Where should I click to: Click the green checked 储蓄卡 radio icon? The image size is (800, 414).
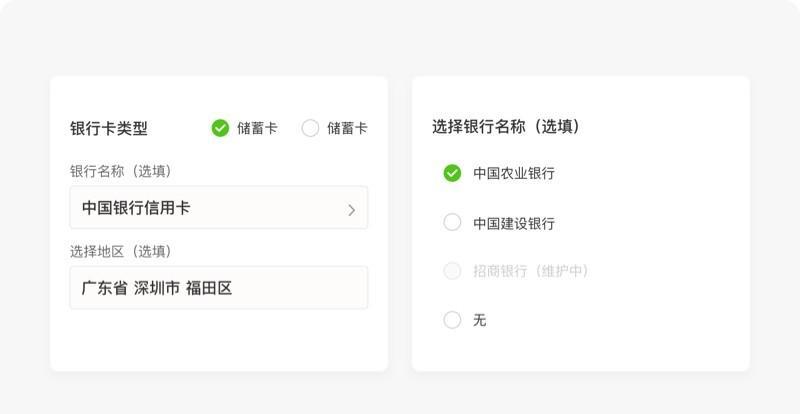pos(220,128)
